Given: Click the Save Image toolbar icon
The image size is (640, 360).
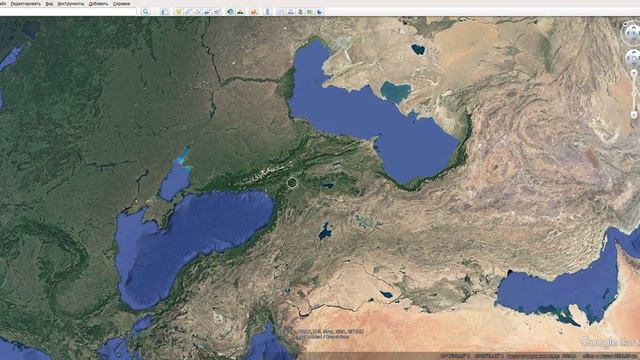Looking at the screenshot, I should pos(300,12).
